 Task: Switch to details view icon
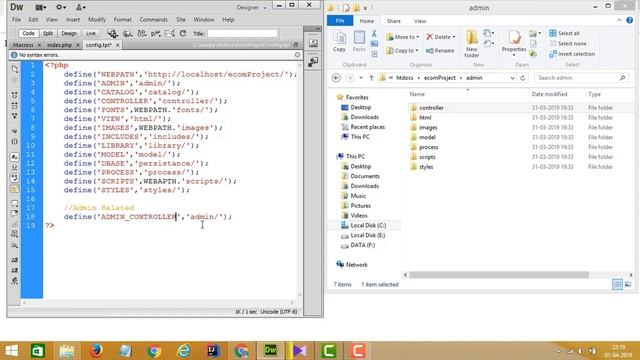[x=617, y=284]
